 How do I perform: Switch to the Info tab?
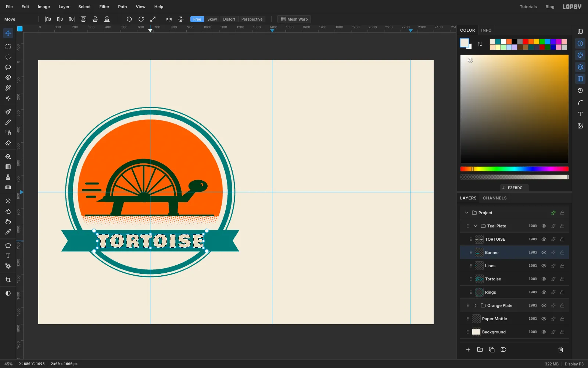tap(486, 30)
